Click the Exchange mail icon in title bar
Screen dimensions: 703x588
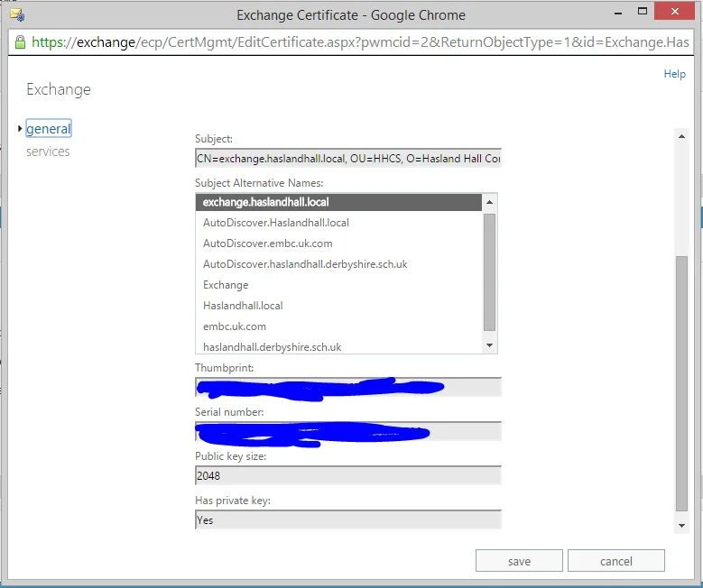click(x=17, y=14)
